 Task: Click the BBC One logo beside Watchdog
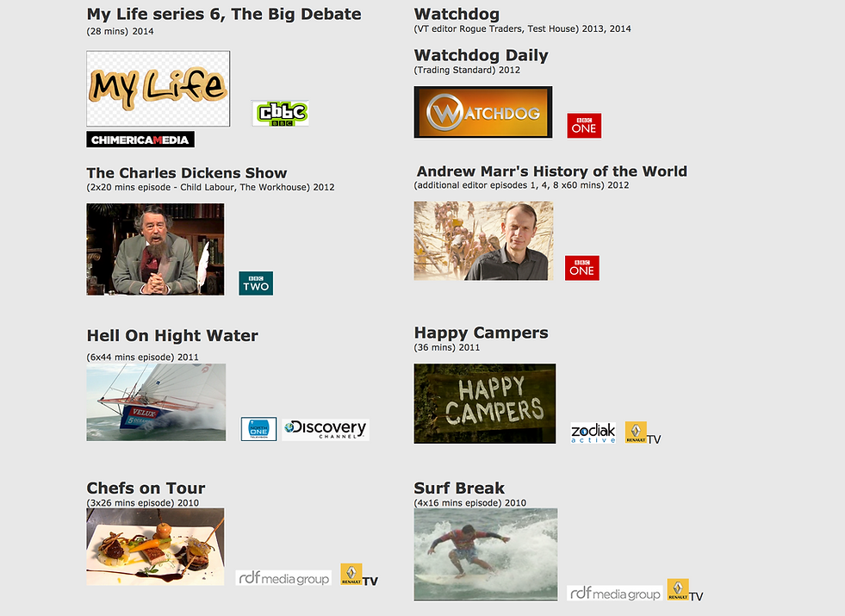tap(584, 126)
